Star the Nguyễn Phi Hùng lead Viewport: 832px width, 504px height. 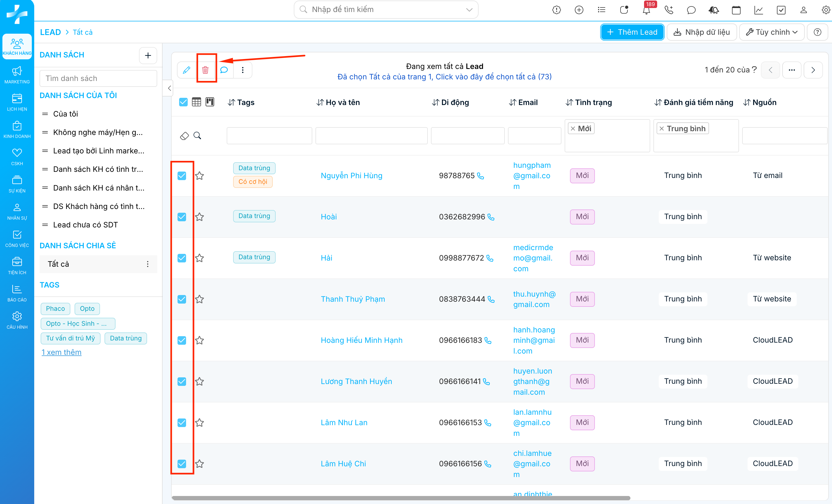(x=199, y=176)
